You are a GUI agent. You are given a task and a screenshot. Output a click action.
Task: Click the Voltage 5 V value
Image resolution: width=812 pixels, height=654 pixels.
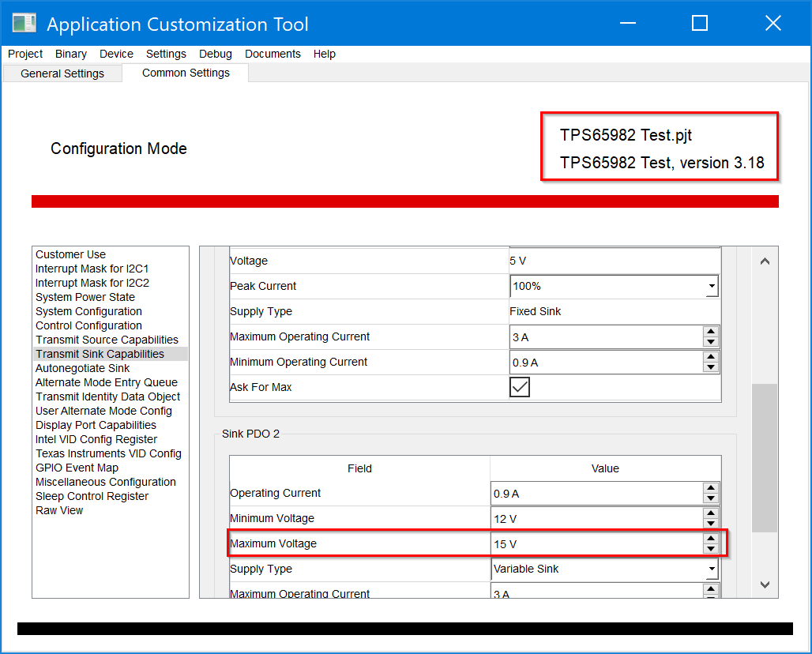[517, 261]
